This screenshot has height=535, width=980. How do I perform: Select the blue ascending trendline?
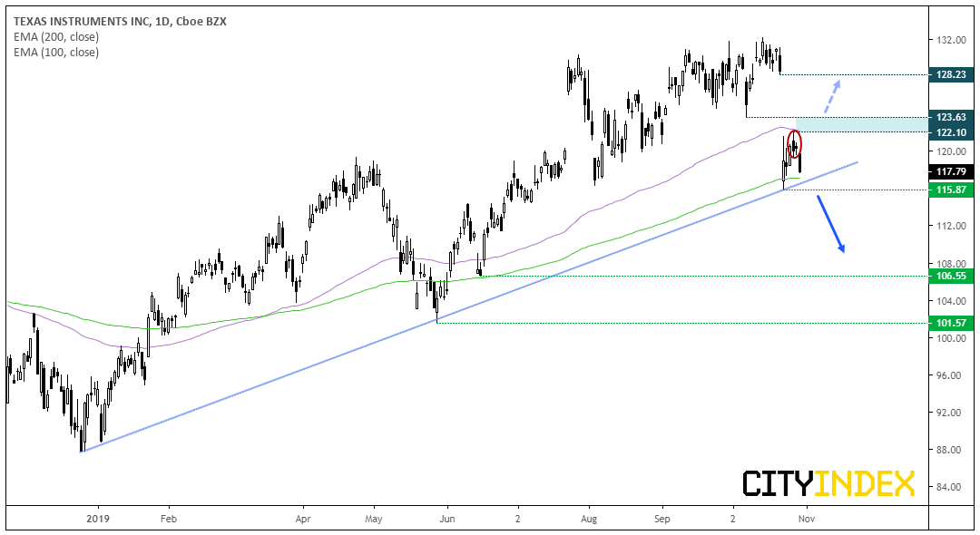pyautogui.click(x=469, y=306)
